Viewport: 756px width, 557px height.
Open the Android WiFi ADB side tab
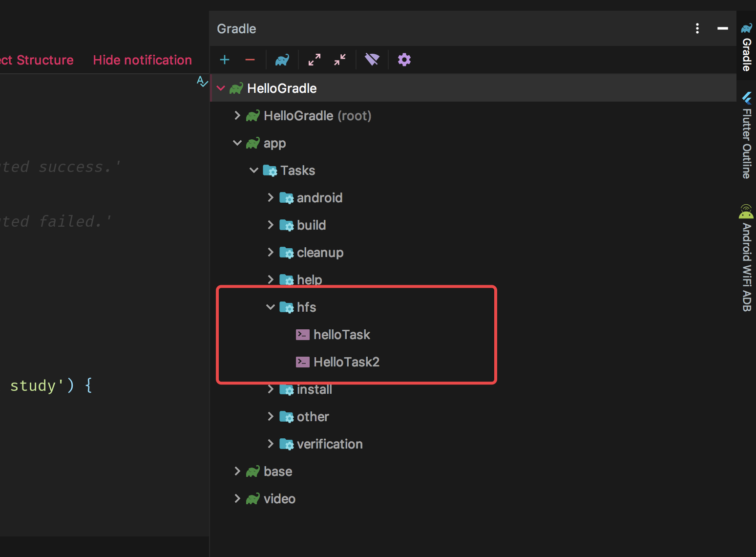[x=746, y=258]
